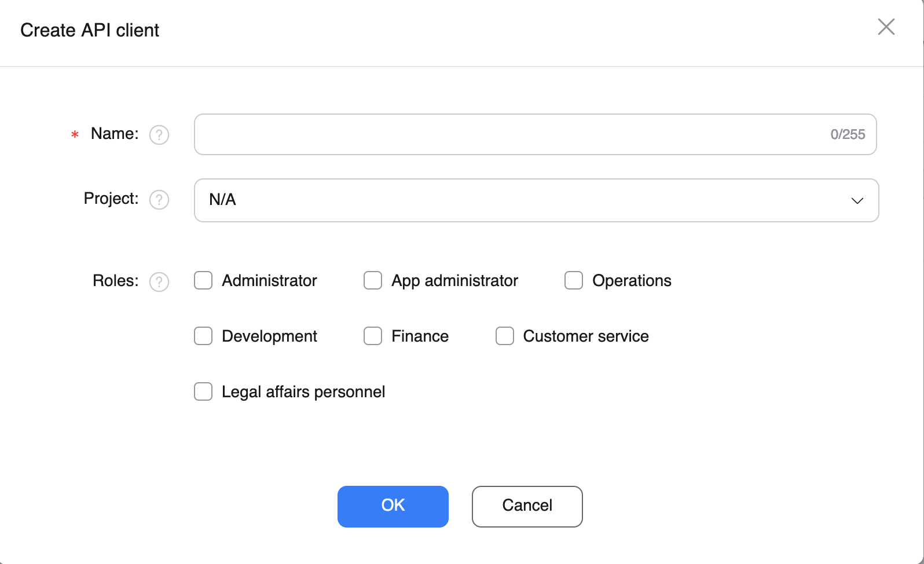Tick the App administrator checkbox
The width and height of the screenshot is (924, 564).
(373, 280)
